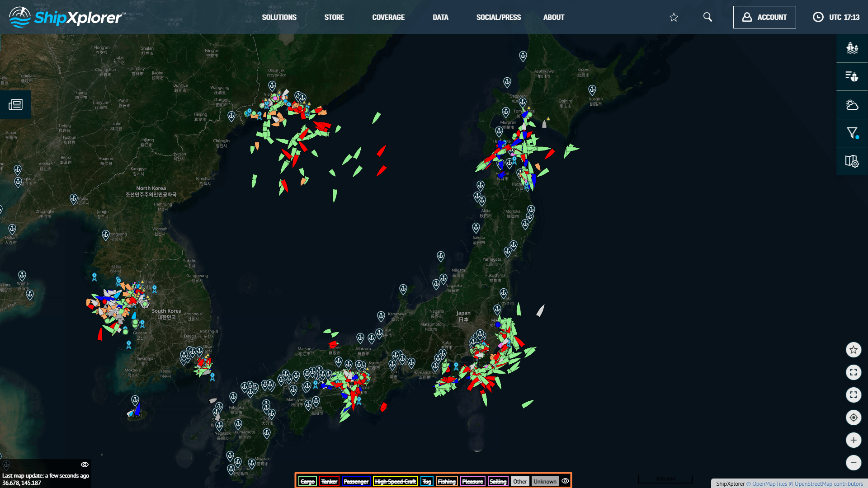This screenshot has width=868, height=488.
Task: Open the left news panel icon
Action: click(x=15, y=105)
